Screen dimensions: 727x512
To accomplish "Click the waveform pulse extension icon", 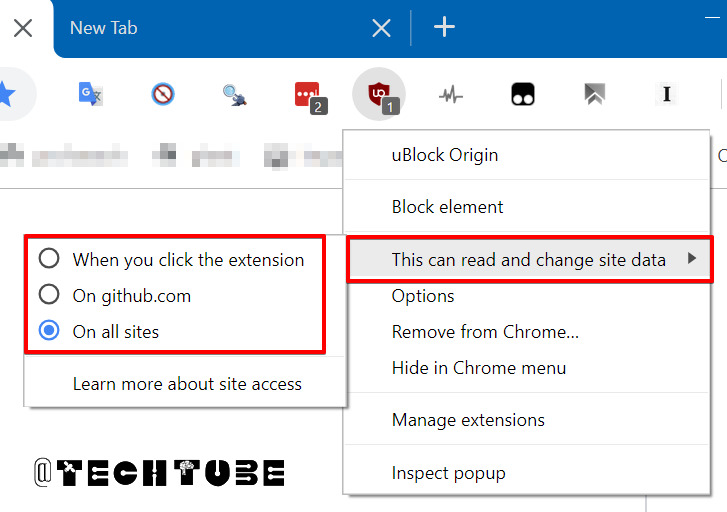I will pyautogui.click(x=451, y=95).
